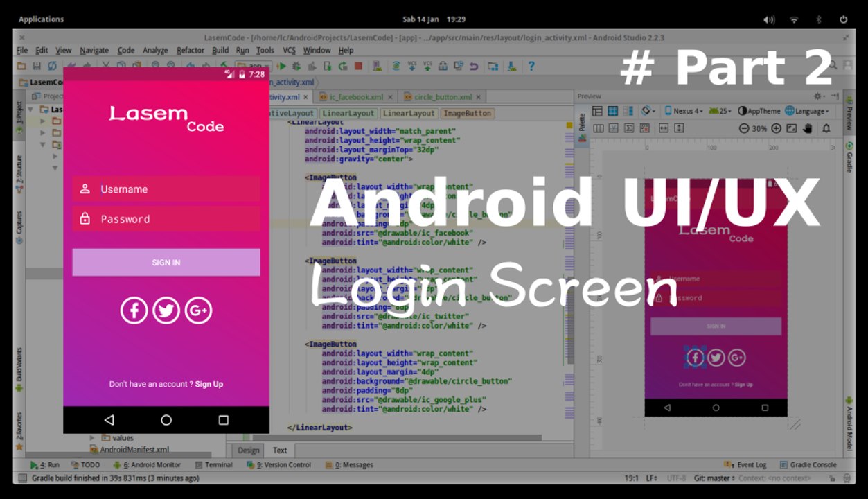Click the Undo arrow icon near VCS buttons
868x499 pixels.
coord(474,67)
